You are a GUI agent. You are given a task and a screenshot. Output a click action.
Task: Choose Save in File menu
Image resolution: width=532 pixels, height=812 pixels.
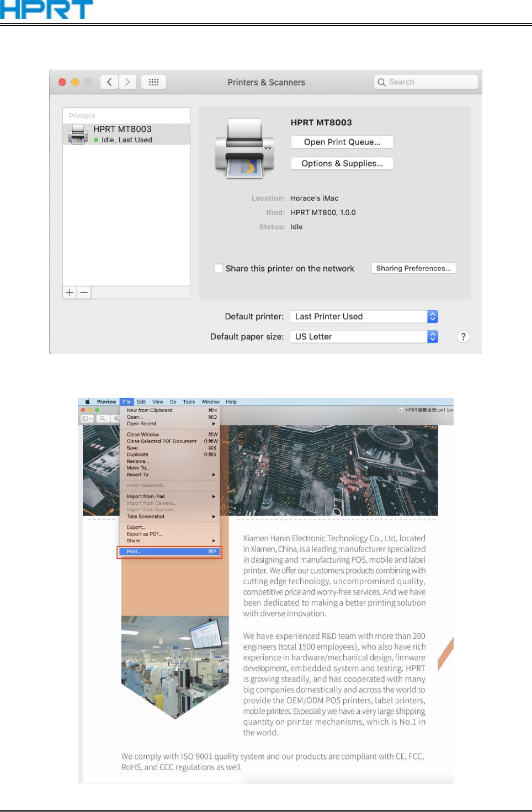pos(171,448)
